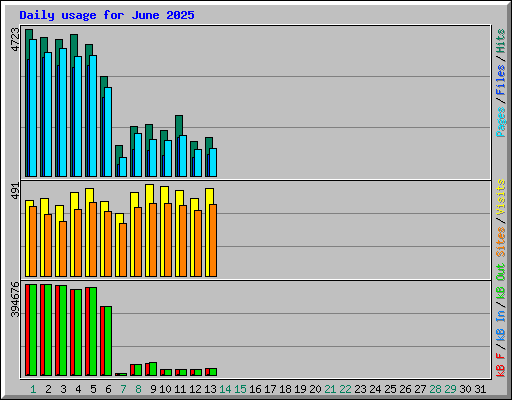Click the "Sites" legend label
The width and height of the screenshot is (512, 400).
(x=501, y=242)
